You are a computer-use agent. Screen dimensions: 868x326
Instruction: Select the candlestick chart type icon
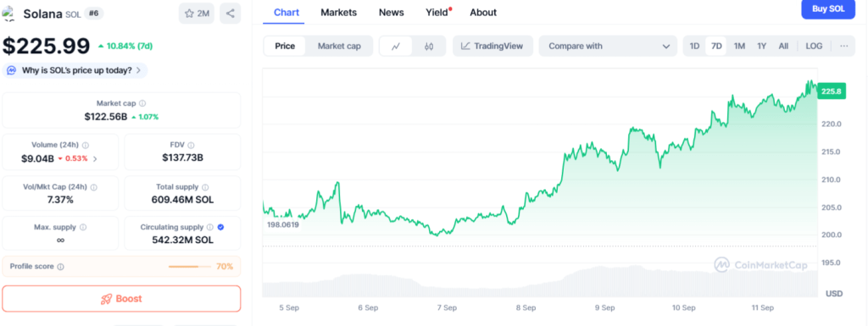[428, 47]
